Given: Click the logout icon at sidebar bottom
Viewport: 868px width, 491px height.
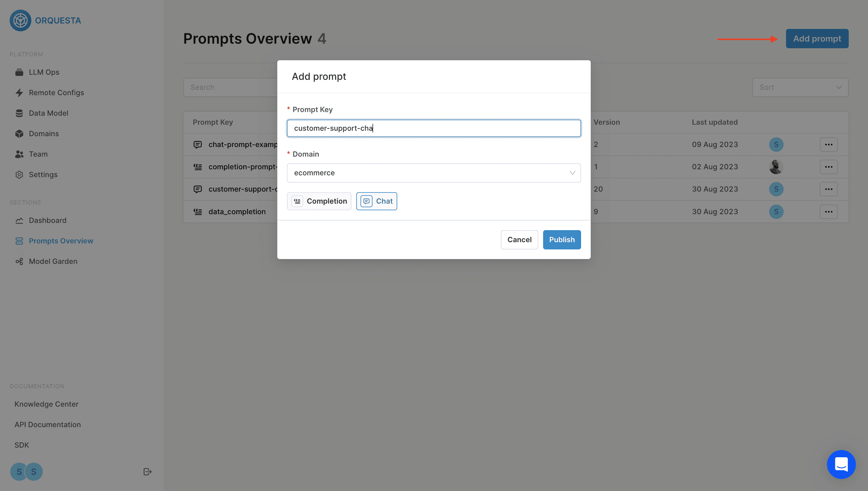Looking at the screenshot, I should click(x=147, y=471).
